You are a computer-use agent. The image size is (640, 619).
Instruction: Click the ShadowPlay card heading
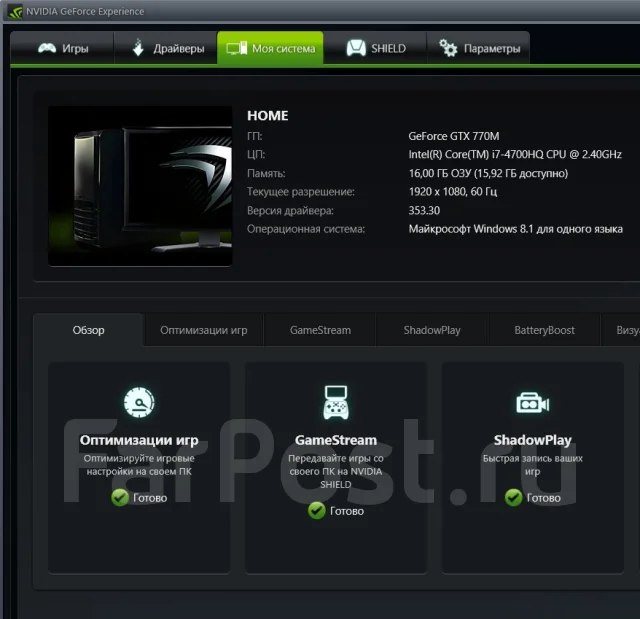click(x=533, y=440)
